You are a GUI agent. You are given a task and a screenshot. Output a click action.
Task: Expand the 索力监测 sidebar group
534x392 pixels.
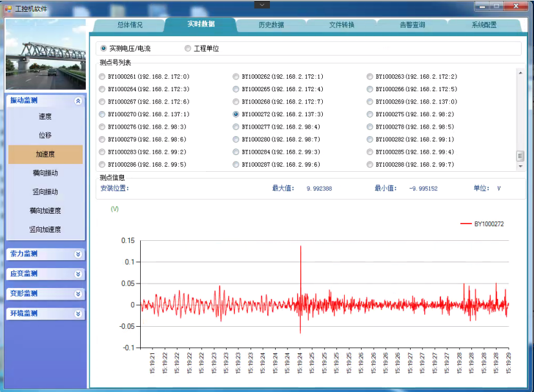coord(78,254)
